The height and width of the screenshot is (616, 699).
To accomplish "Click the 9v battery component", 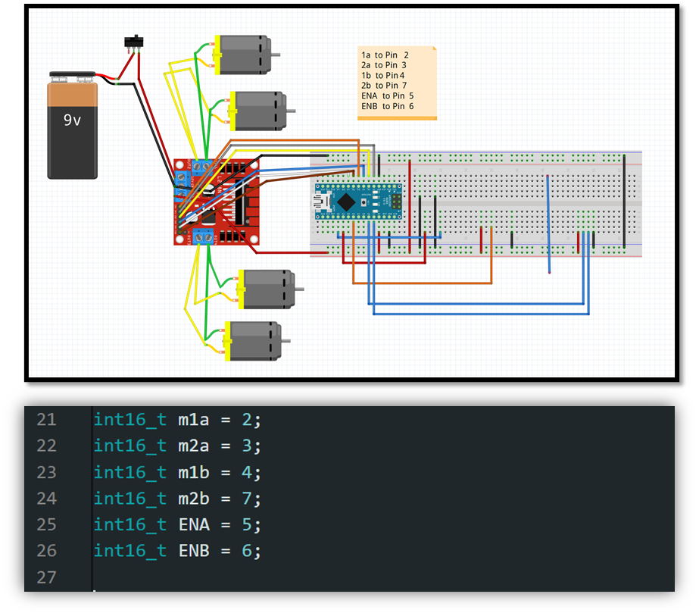I will click(x=72, y=126).
